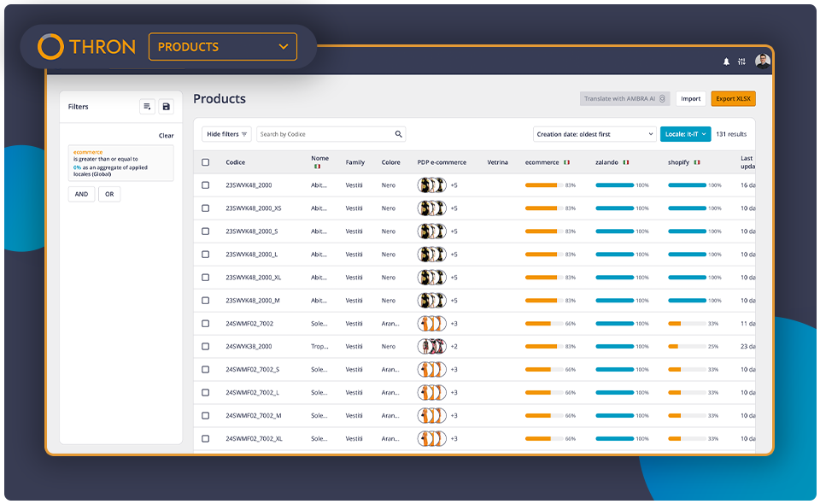Select the checkbox for 24SWMF02_7002

point(206,324)
